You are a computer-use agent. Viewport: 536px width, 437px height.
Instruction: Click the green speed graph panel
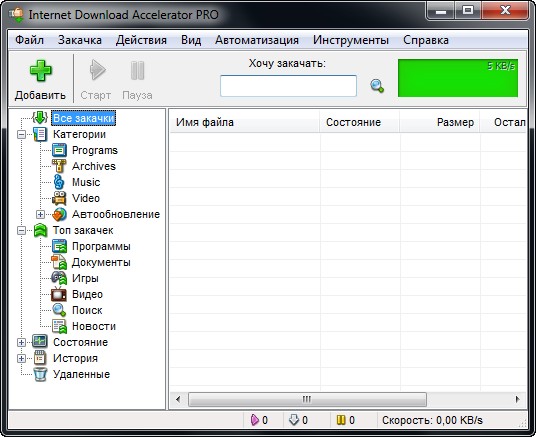[458, 78]
